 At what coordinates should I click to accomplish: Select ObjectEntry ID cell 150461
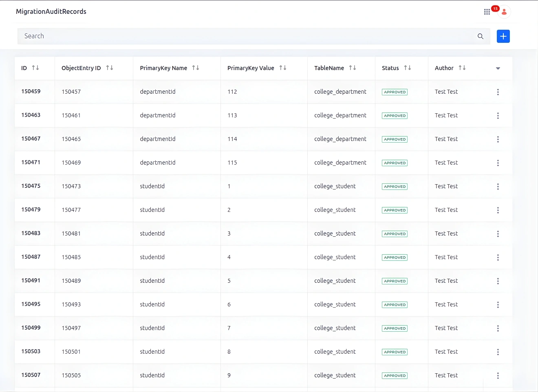click(x=71, y=115)
